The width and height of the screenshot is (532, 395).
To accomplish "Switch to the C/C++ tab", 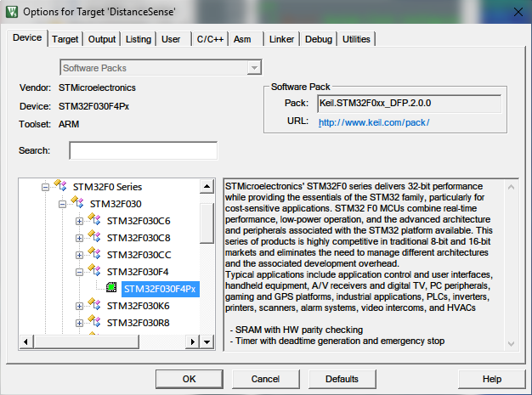I will click(x=210, y=39).
